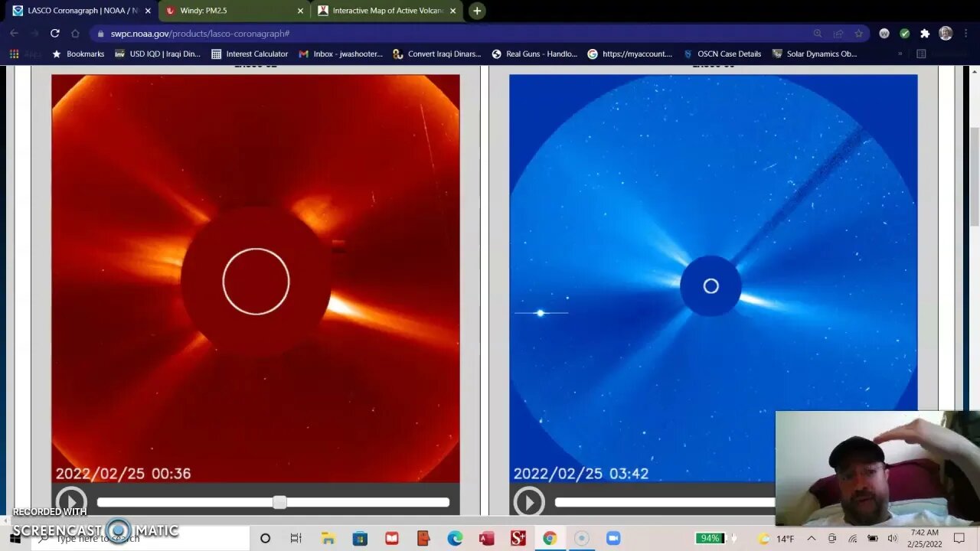Open the Windows notification center
Image resolution: width=980 pixels, height=551 pixels.
(x=959, y=539)
